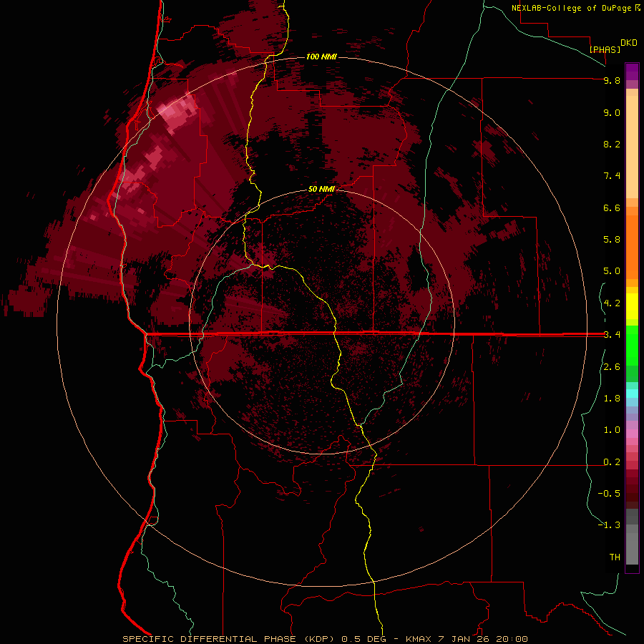Click the 4.2 value on the color scale

point(612,303)
